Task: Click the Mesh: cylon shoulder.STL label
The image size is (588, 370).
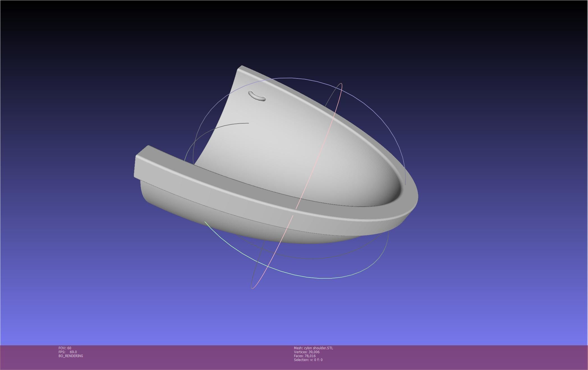Action: tap(313, 348)
